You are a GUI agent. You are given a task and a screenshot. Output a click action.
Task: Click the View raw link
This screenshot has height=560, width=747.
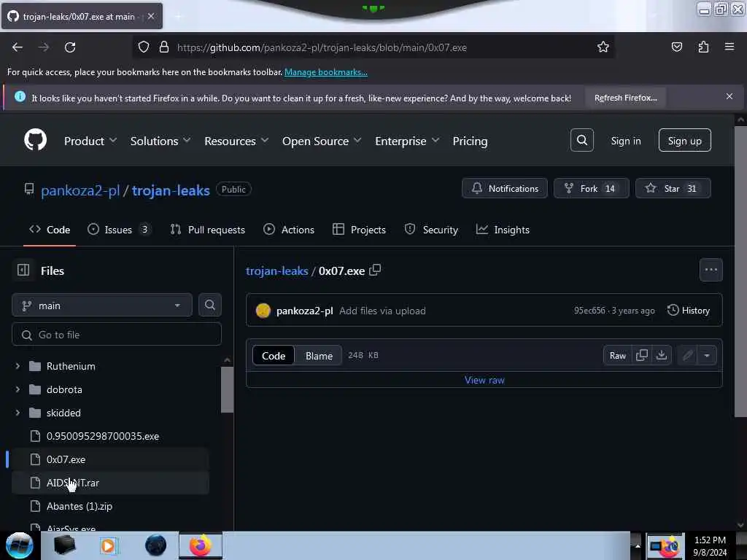[484, 380]
